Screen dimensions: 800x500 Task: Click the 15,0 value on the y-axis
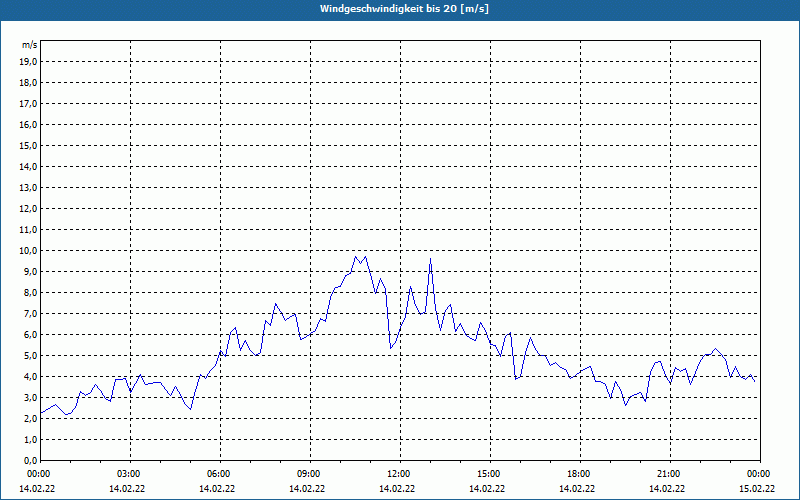click(x=28, y=145)
